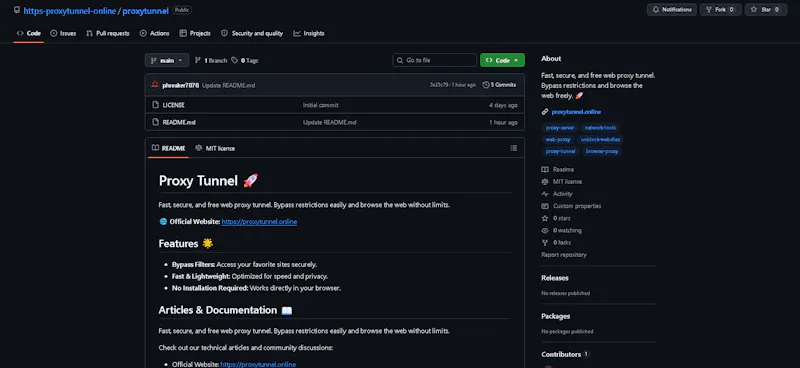This screenshot has width=800, height=368.
Task: Select the proxy-server topic tag
Action: tap(560, 128)
